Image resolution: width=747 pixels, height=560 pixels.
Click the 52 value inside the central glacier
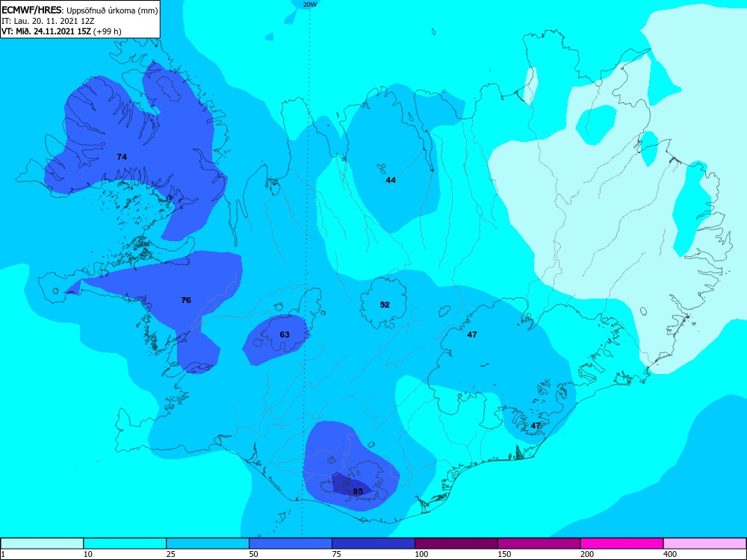[385, 305]
